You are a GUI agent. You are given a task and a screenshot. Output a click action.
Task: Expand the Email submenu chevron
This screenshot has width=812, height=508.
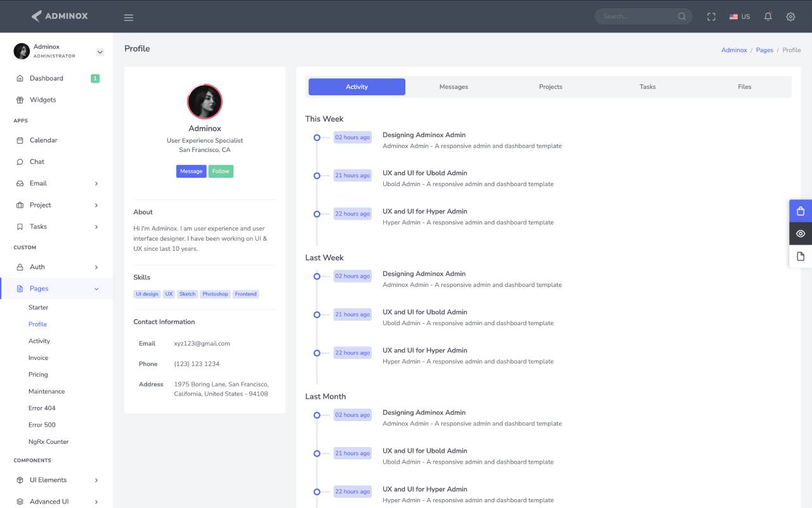96,184
